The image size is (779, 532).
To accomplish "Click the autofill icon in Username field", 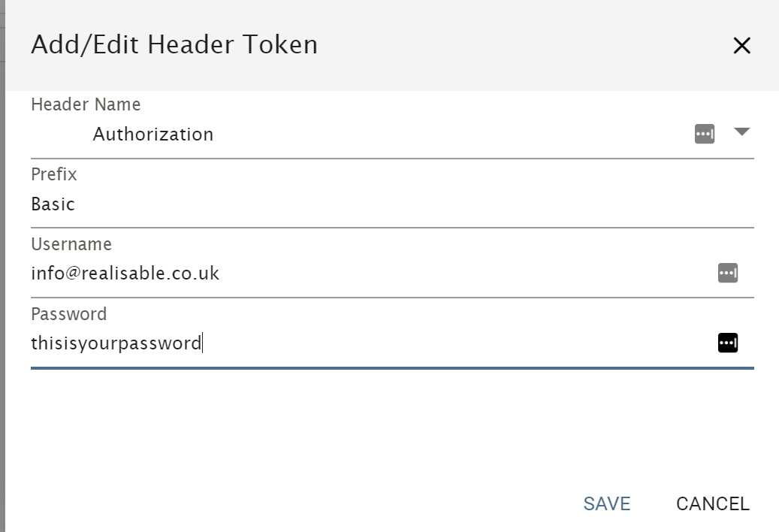I will click(x=728, y=274).
